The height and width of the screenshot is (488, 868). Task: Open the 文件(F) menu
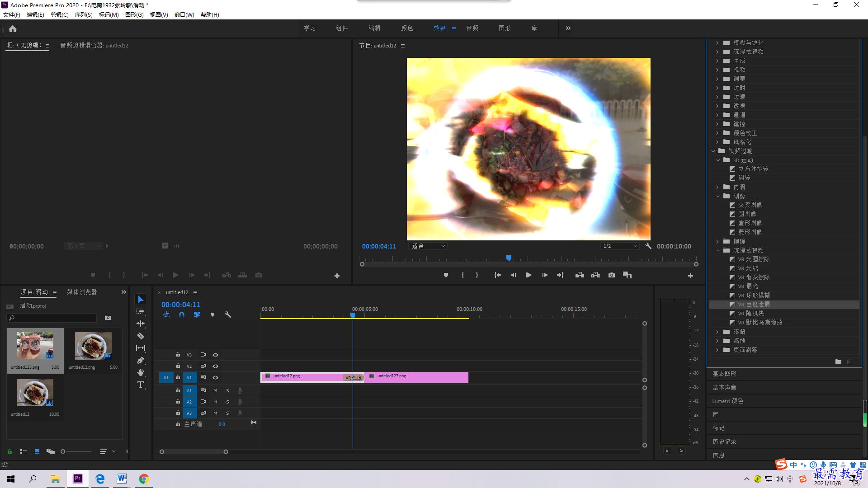(12, 15)
